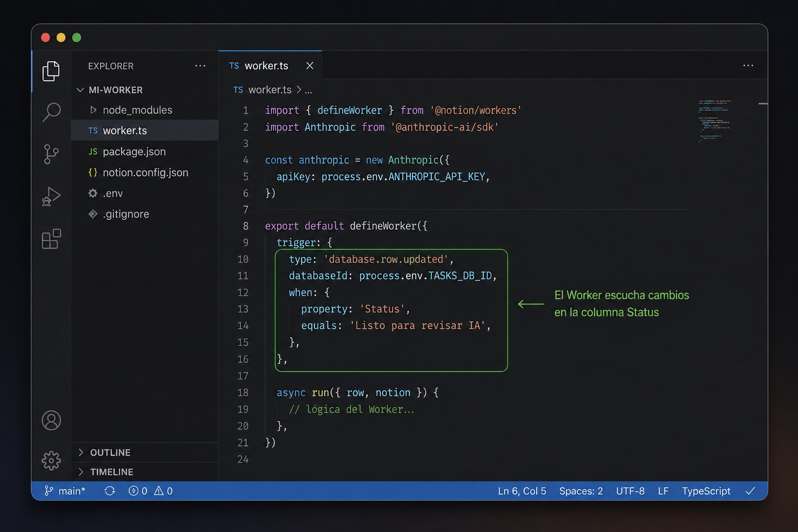The width and height of the screenshot is (798, 532).
Task: Click line number 18 in gutter
Action: point(243,393)
